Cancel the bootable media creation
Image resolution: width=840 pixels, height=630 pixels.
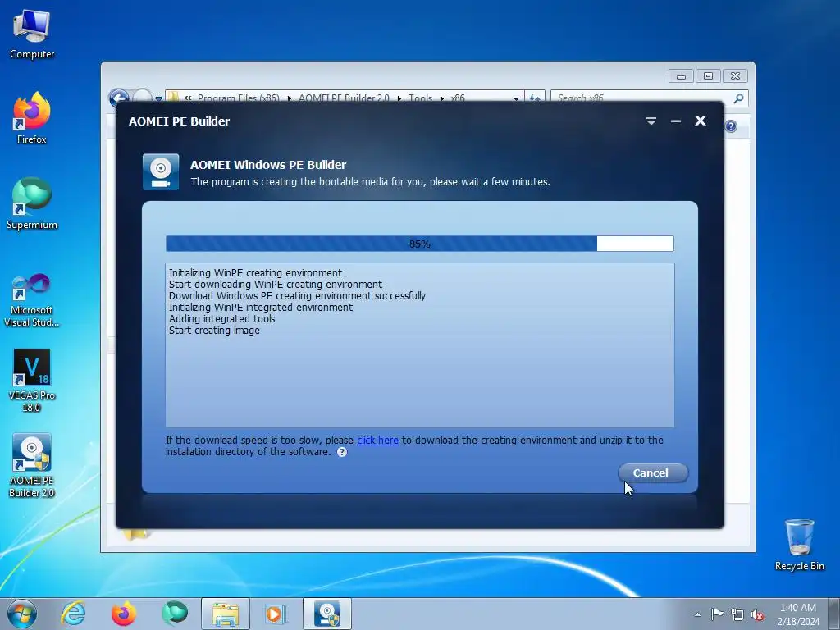[x=653, y=472]
